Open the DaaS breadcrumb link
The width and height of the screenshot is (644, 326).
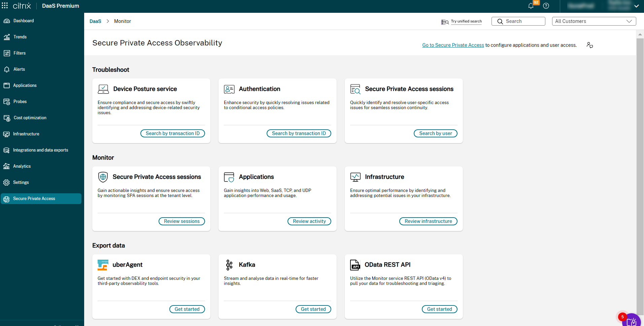[x=95, y=21]
